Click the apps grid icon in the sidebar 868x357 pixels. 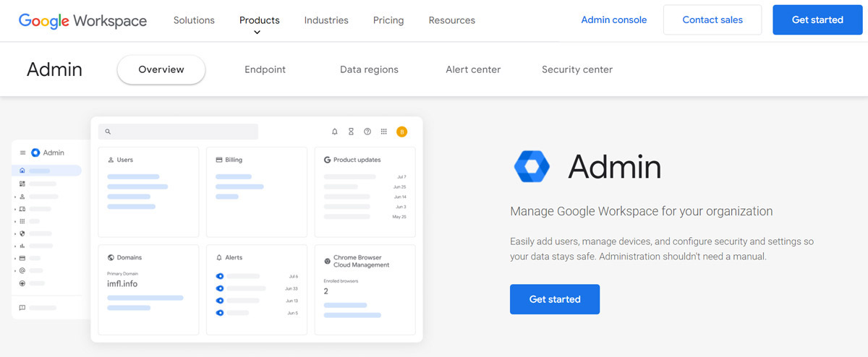pos(22,221)
